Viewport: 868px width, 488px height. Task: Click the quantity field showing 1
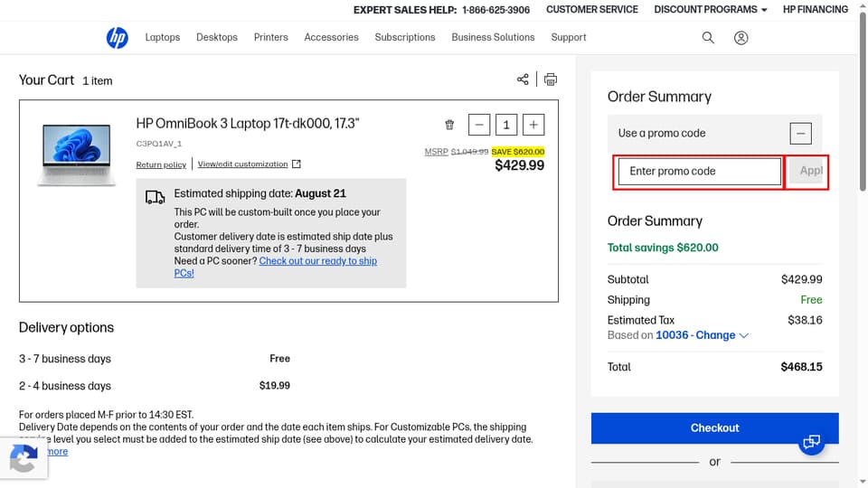tap(506, 125)
